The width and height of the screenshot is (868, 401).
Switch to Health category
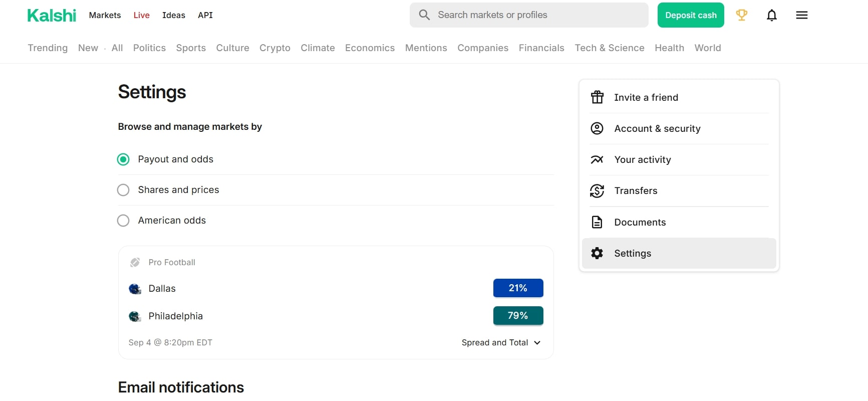coord(669,48)
